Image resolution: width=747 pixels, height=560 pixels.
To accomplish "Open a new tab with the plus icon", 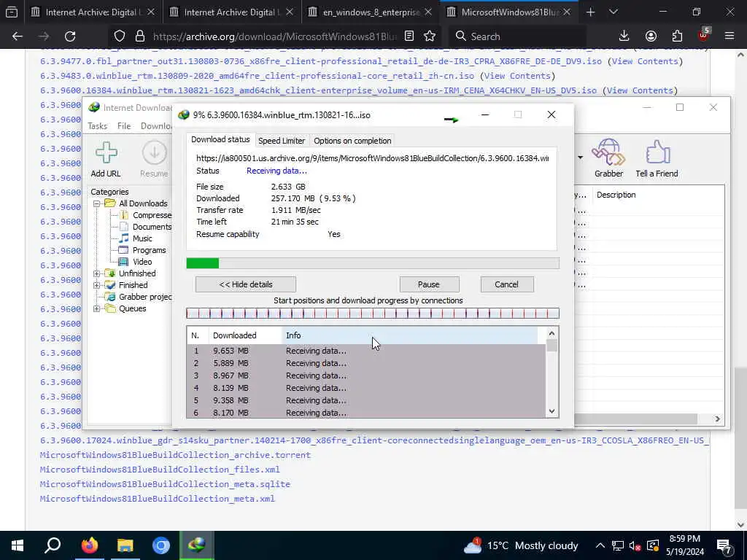I will coord(591,12).
